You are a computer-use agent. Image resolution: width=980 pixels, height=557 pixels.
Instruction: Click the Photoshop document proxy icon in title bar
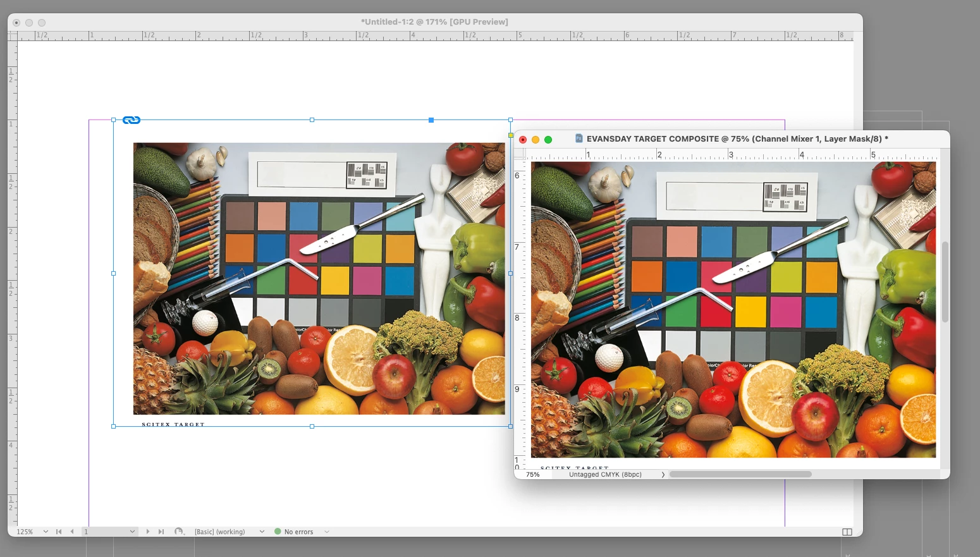(x=579, y=138)
